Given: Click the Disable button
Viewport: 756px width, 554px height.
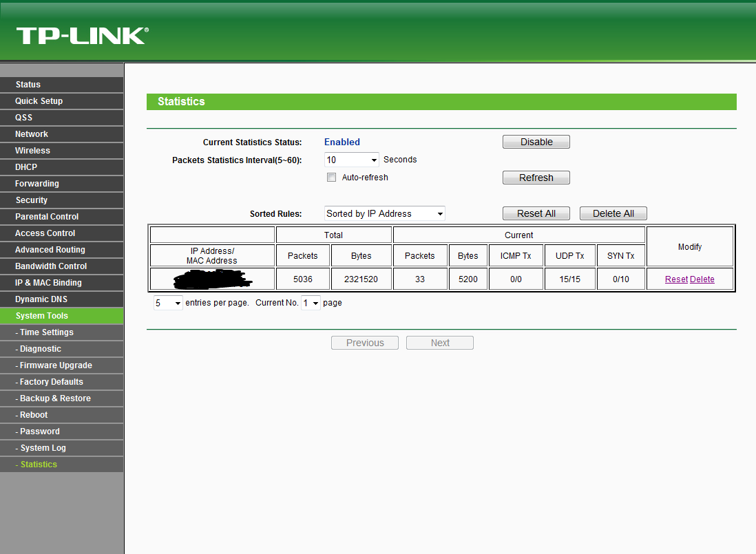Looking at the screenshot, I should [536, 142].
